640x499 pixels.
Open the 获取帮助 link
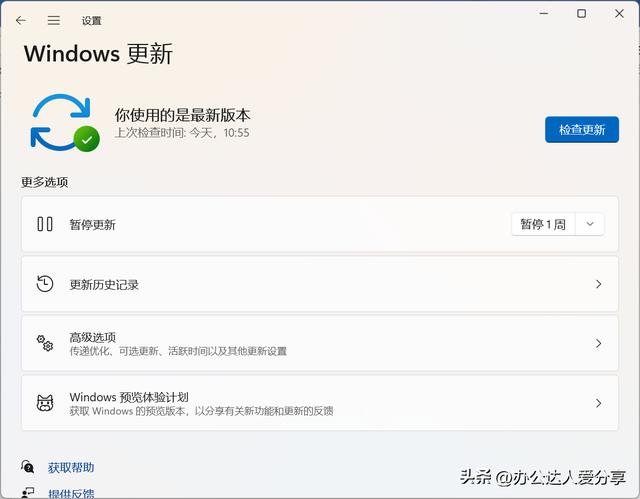(71, 468)
